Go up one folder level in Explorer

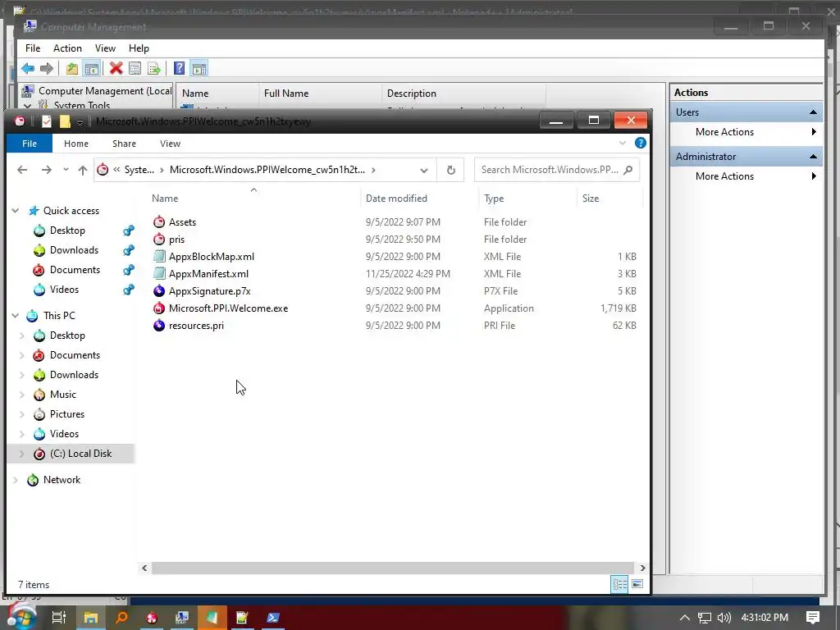[83, 170]
